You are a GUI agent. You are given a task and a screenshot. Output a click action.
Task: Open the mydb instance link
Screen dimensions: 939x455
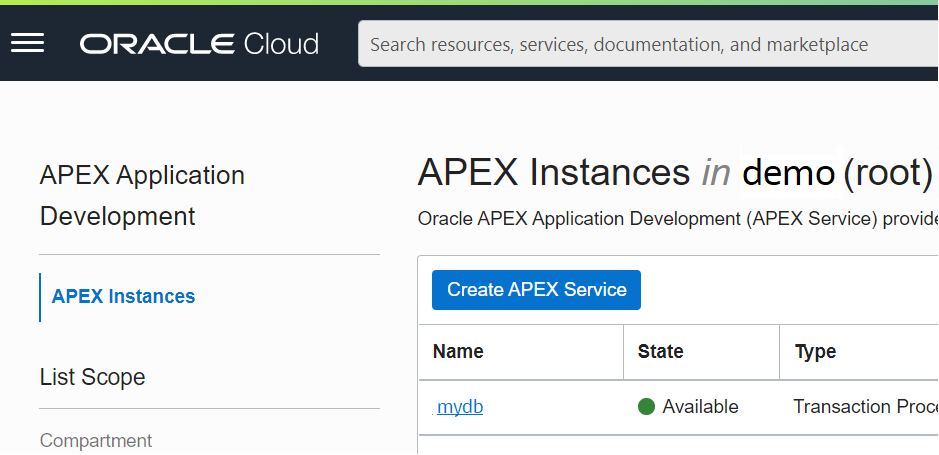click(x=460, y=407)
